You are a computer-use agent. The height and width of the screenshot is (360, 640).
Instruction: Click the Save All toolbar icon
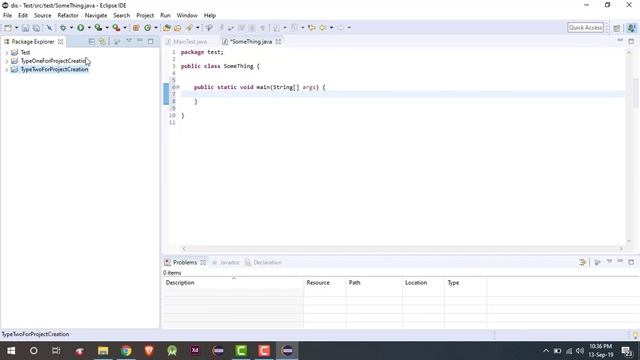click(x=36, y=28)
